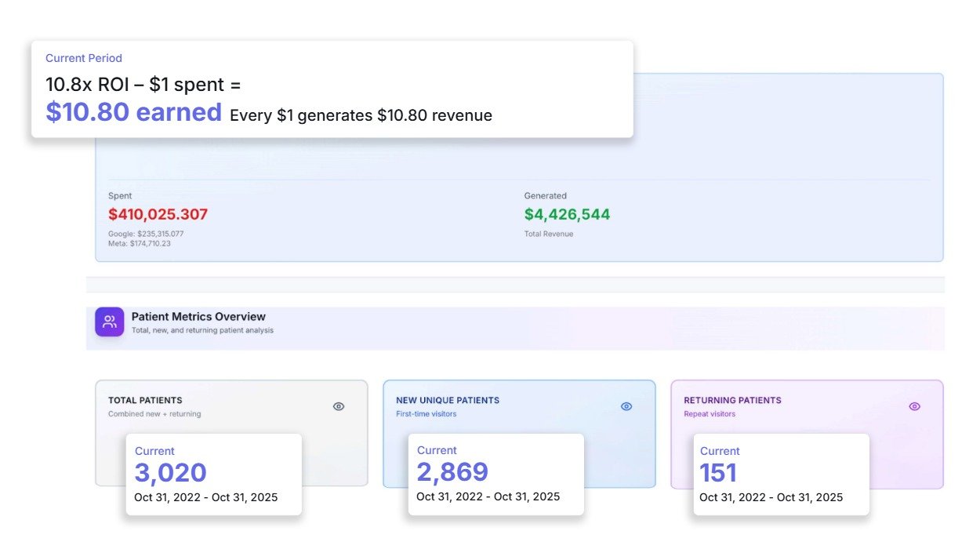Click the Current Period label
980x560 pixels.
84,58
